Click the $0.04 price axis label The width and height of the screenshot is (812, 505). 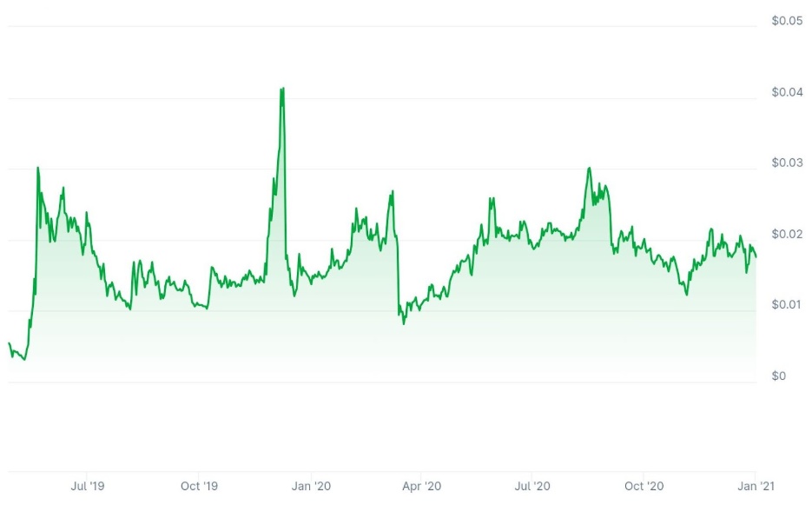pyautogui.click(x=787, y=92)
